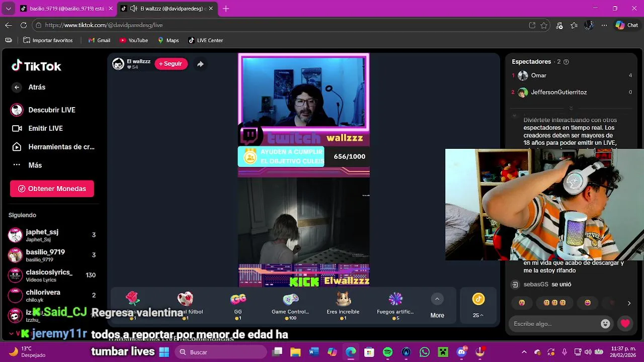Screen dimensions: 644x362
Task: Reload the TikTok page
Action: pyautogui.click(x=24, y=25)
